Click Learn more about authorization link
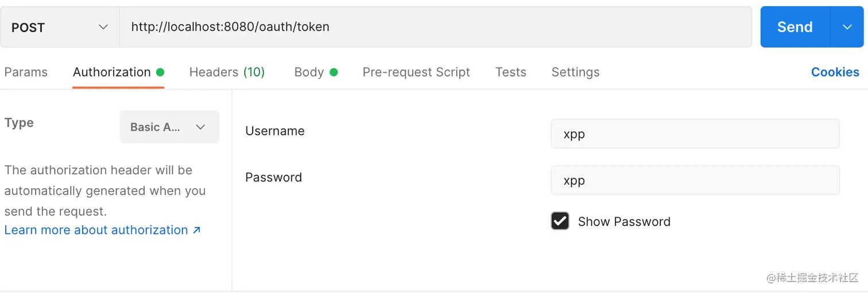The width and height of the screenshot is (868, 293). point(96,230)
